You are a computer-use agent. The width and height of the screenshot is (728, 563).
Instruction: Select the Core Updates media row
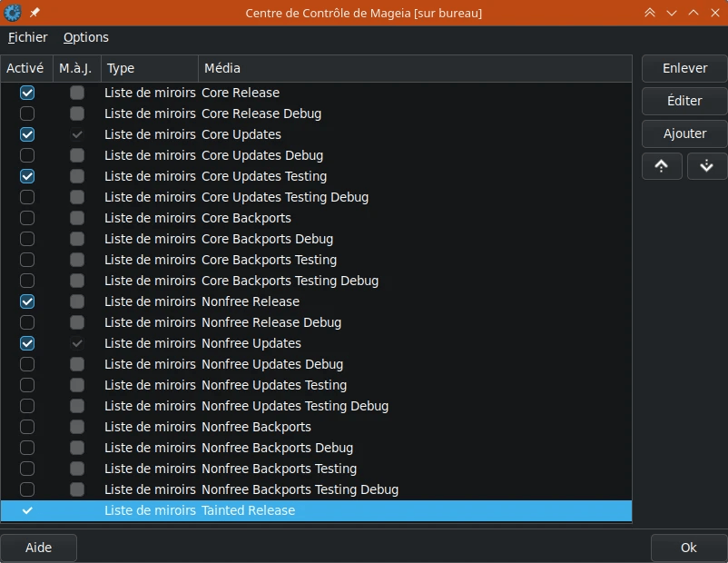pos(316,134)
